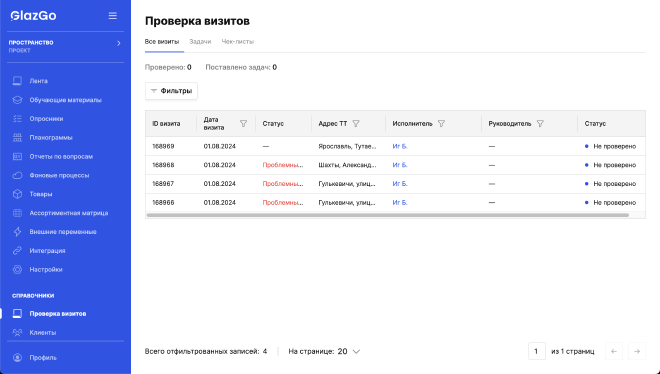Screen dimensions: 660x374
Task: Collapse sidebar with hamburger menu icon
Action: coord(112,16)
